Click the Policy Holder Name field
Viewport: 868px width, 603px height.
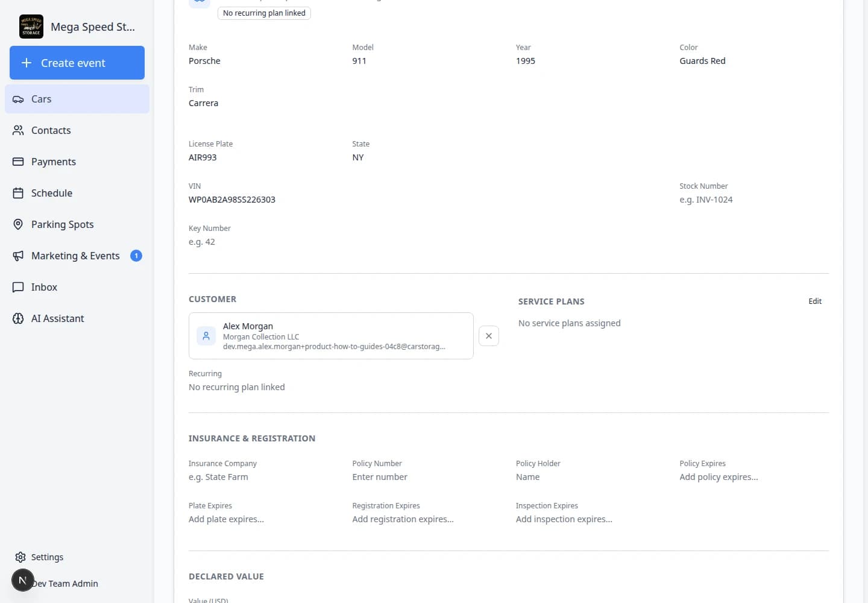click(528, 477)
